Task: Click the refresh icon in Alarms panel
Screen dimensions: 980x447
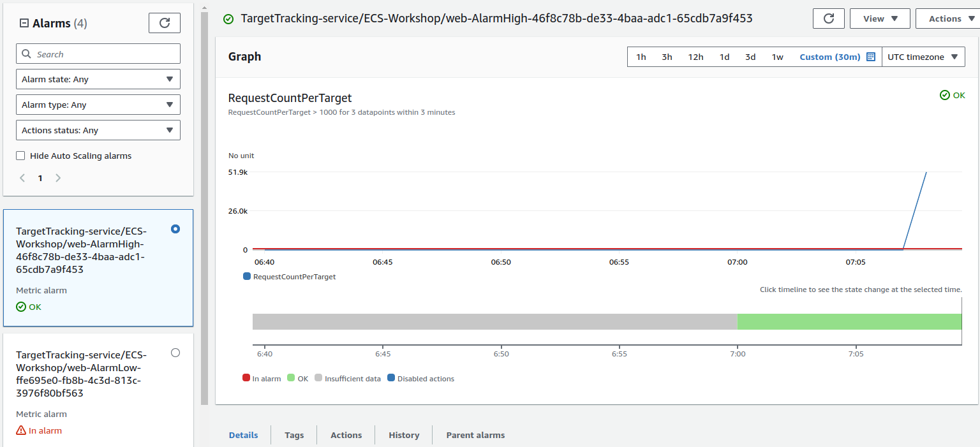Action: [164, 23]
